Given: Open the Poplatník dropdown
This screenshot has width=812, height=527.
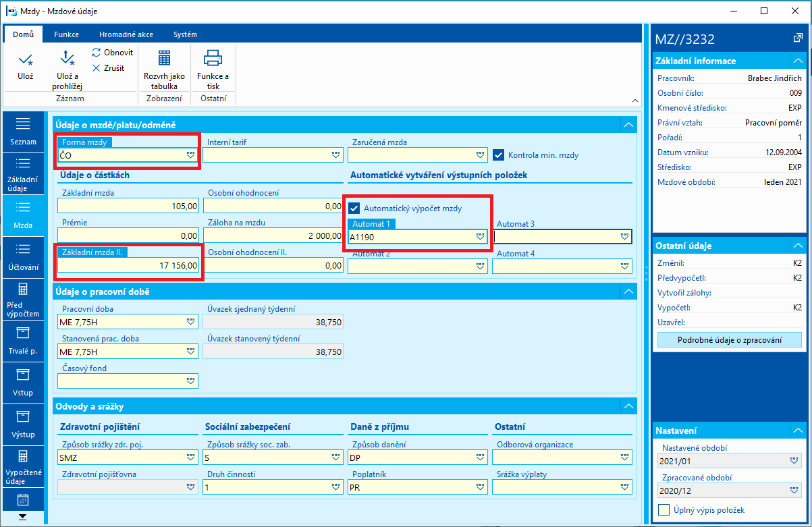Looking at the screenshot, I should point(481,487).
